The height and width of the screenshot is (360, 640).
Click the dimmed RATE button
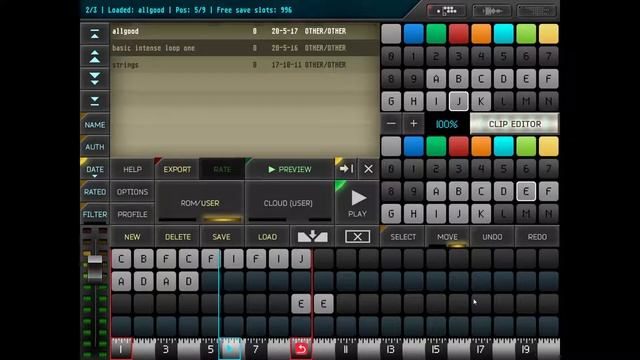[x=222, y=169]
